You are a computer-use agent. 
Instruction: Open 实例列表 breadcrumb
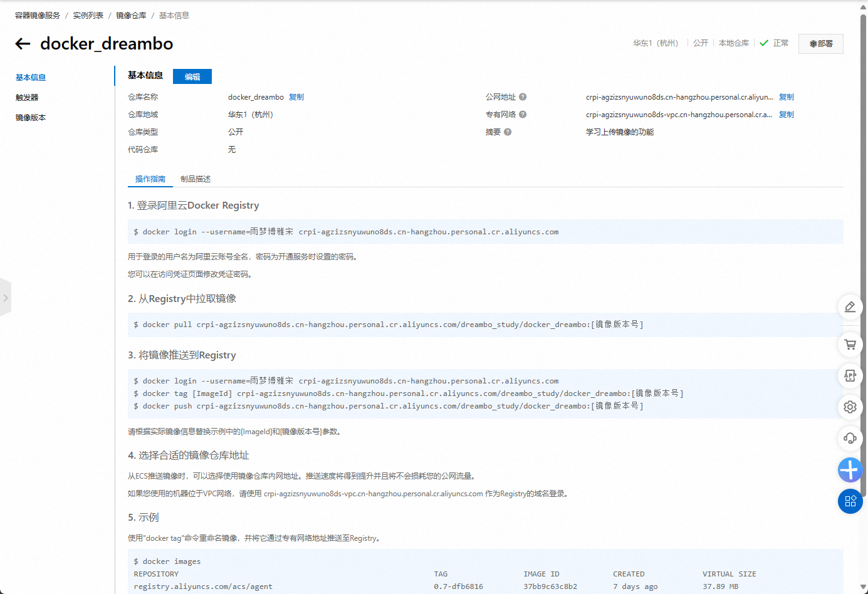point(88,16)
